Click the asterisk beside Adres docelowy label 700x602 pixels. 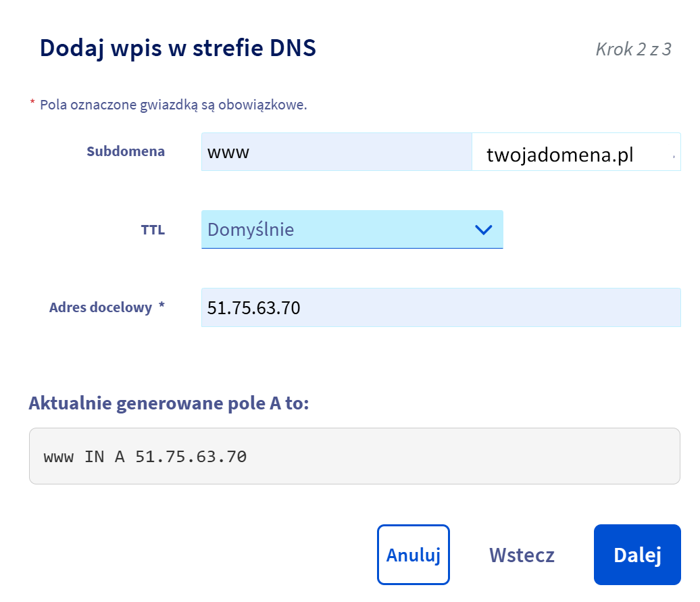click(161, 307)
